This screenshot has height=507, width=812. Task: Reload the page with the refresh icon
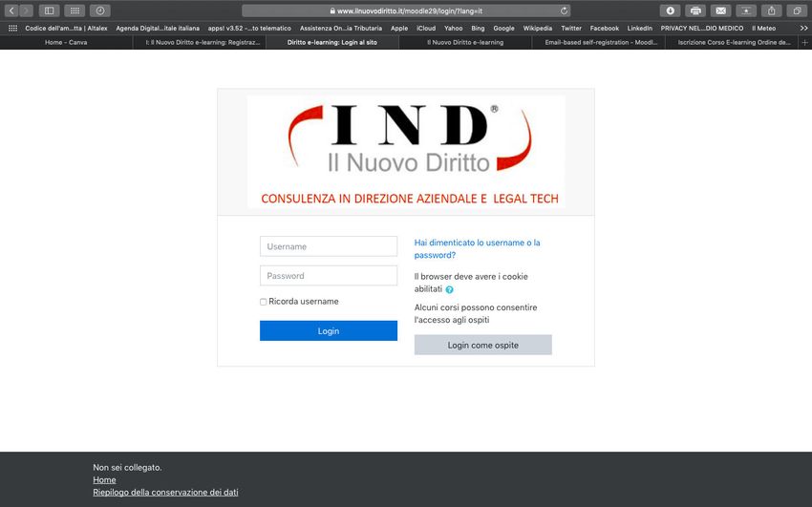pyautogui.click(x=564, y=11)
